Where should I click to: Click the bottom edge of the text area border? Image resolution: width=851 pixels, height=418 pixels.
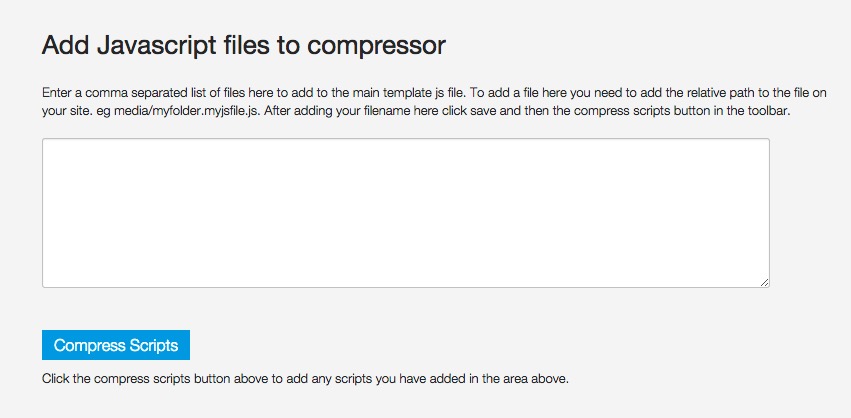[x=405, y=288]
